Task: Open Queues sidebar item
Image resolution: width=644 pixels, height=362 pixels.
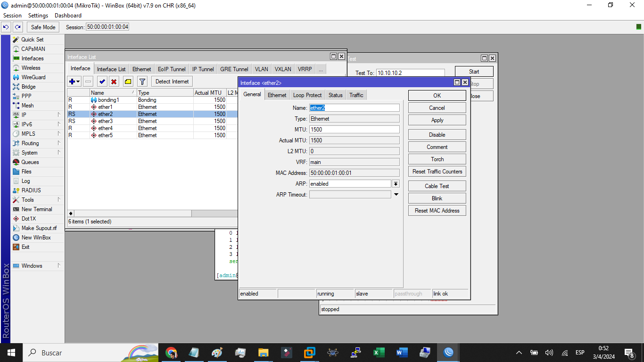Action: [x=30, y=162]
